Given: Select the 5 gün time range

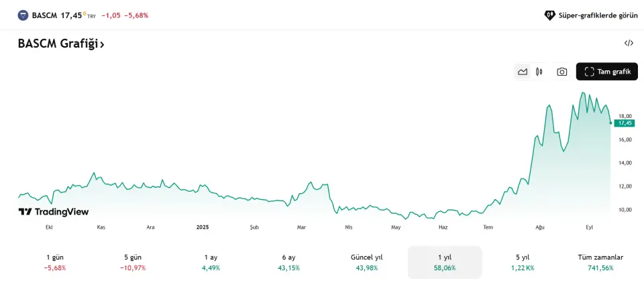Looking at the screenshot, I should [132, 262].
